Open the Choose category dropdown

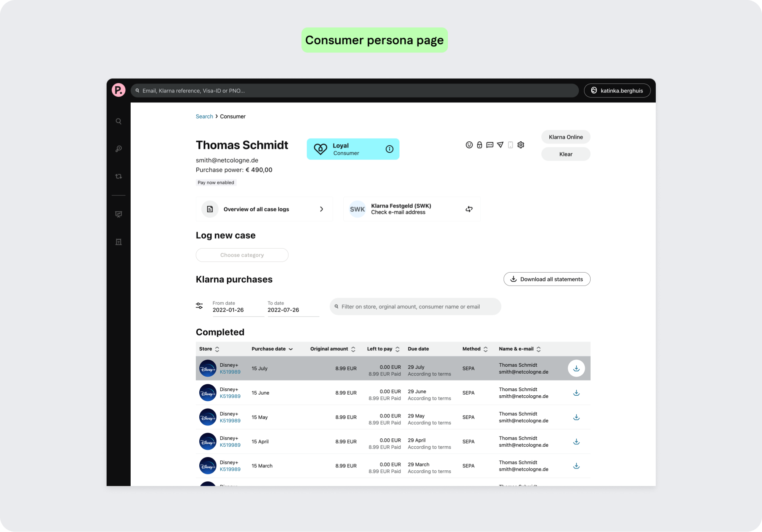click(242, 255)
